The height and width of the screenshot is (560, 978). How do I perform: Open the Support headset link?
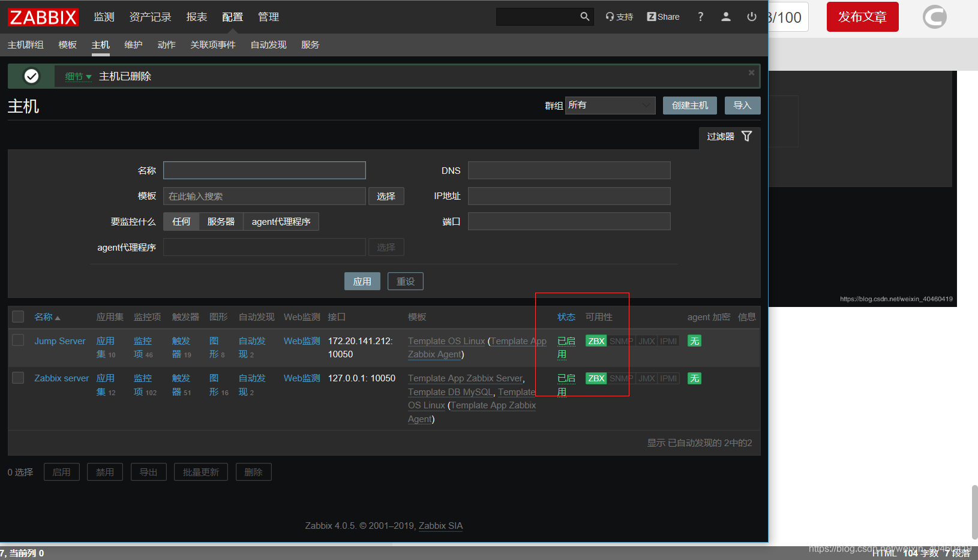coord(619,17)
